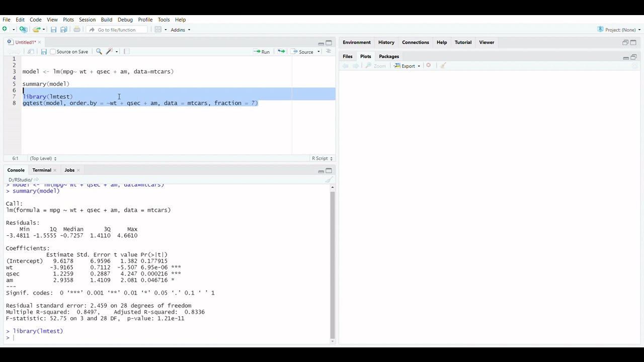644x362 pixels.
Task: Click the console vertical scrollbar
Action: [332, 265]
